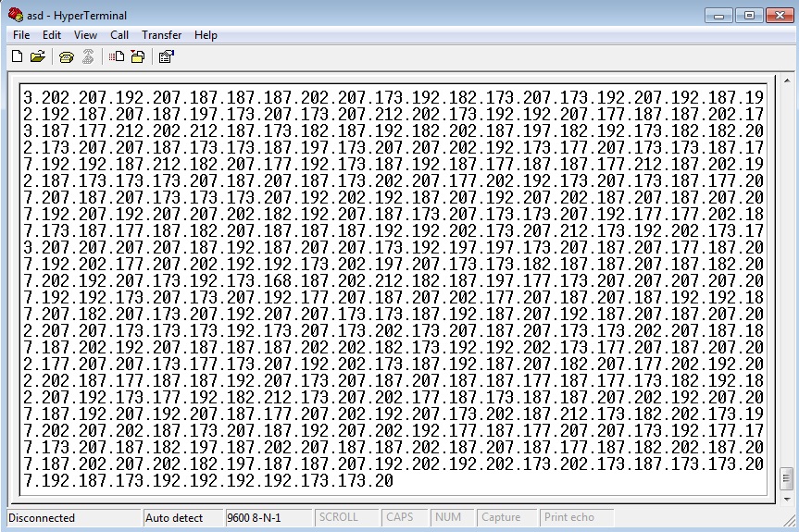Screen dimensions: 799x532
Task: Click the CAPS status indicator
Action: [x=405, y=518]
